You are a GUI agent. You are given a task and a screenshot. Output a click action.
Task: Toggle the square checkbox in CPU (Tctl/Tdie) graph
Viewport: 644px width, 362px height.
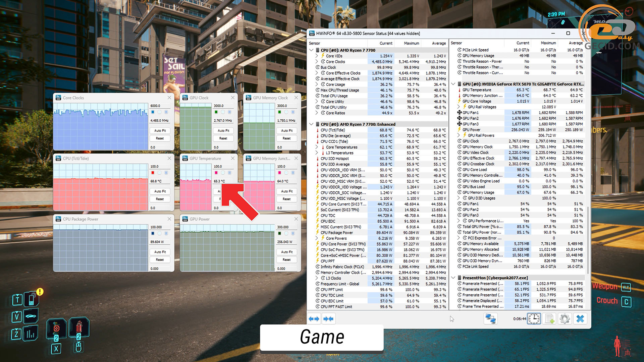tap(166, 173)
